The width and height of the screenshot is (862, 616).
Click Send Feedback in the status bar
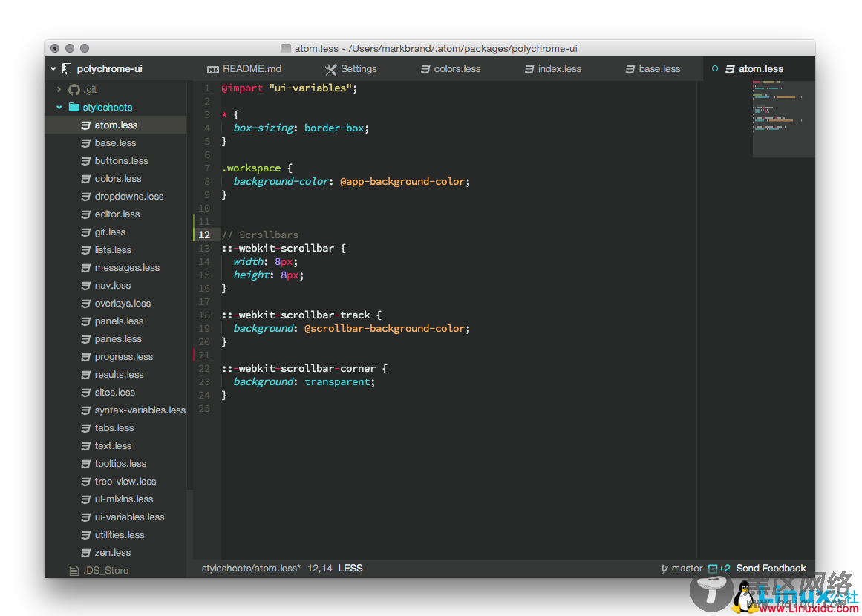click(771, 569)
